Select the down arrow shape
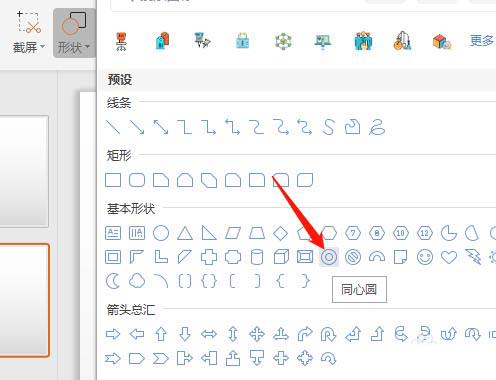 click(x=185, y=334)
